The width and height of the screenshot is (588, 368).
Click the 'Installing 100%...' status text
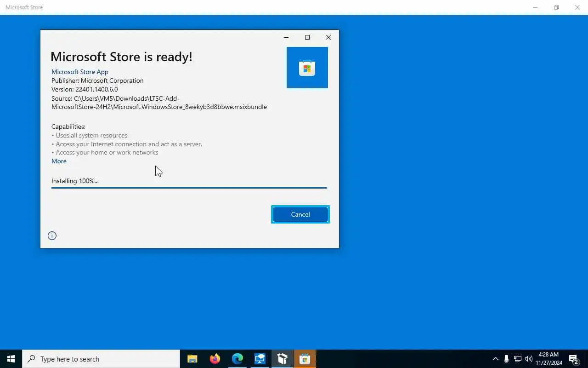pyautogui.click(x=75, y=181)
